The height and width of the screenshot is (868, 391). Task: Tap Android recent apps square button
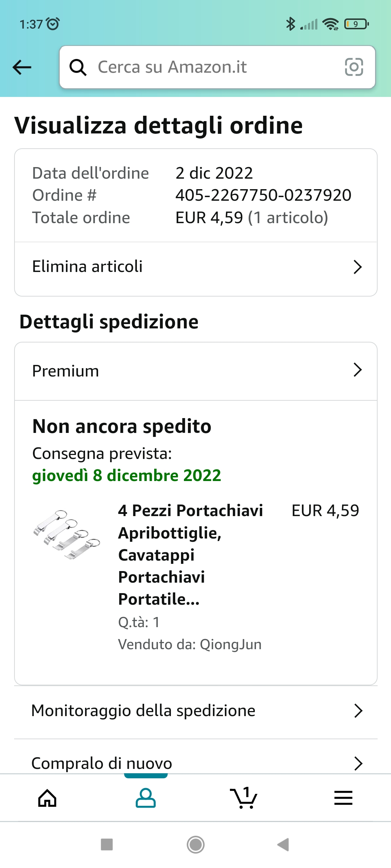(x=107, y=845)
